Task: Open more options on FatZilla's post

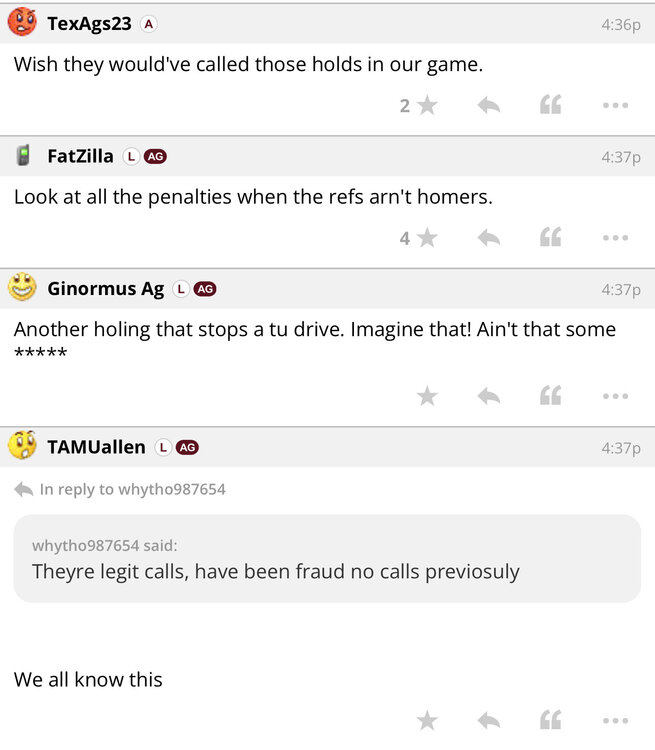Action: pyautogui.click(x=615, y=237)
